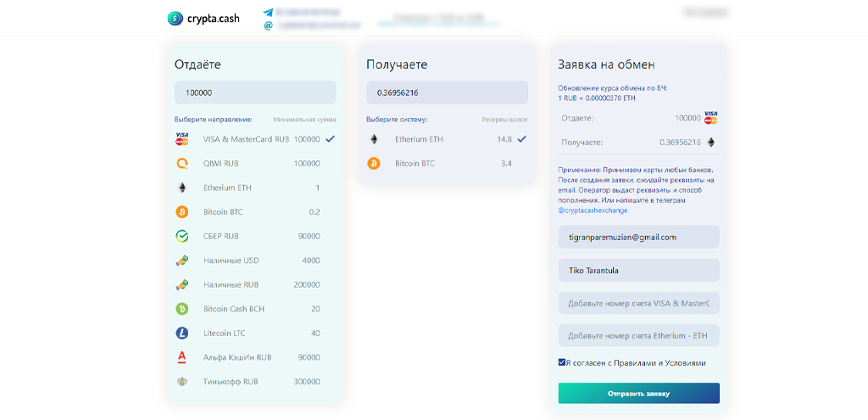This screenshot has height=420, width=868.
Task: Select Альфа КэшИн RUB icon
Action: (x=181, y=357)
